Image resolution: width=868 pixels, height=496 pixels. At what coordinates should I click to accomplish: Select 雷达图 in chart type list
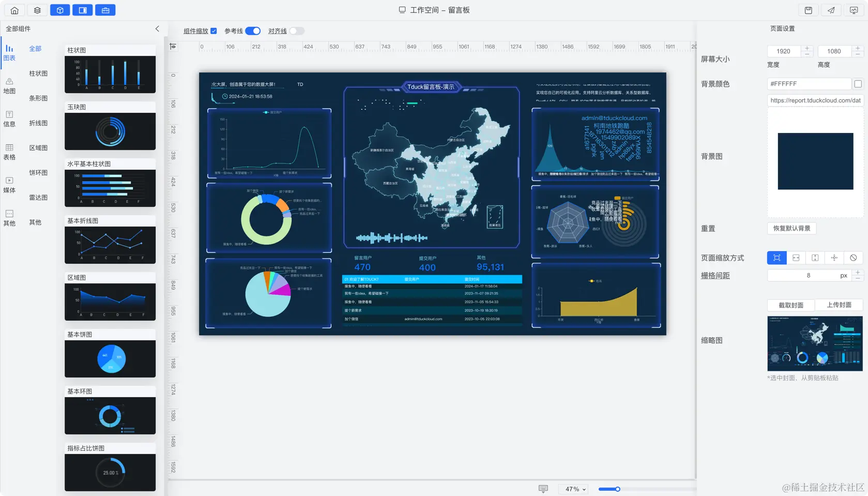pyautogui.click(x=38, y=198)
